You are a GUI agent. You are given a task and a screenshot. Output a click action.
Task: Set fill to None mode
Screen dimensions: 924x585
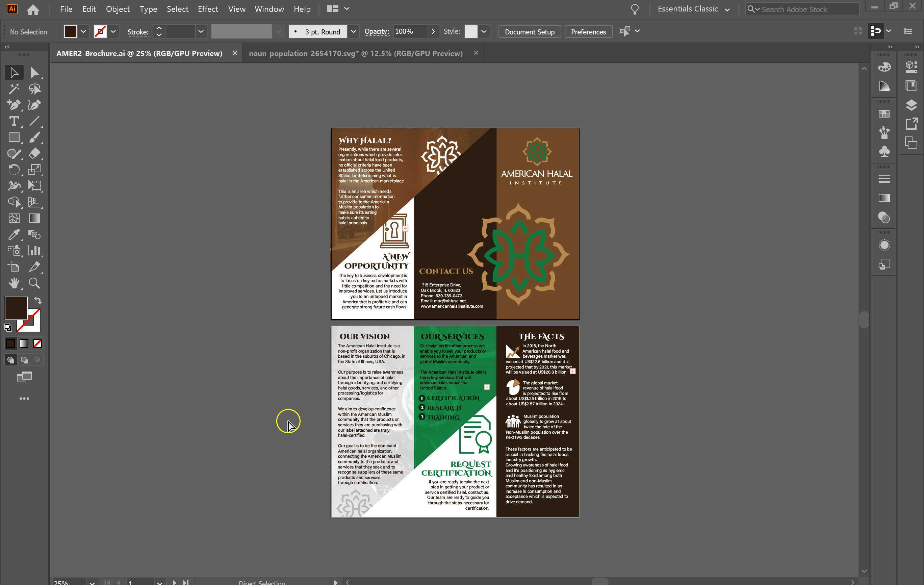coord(37,344)
